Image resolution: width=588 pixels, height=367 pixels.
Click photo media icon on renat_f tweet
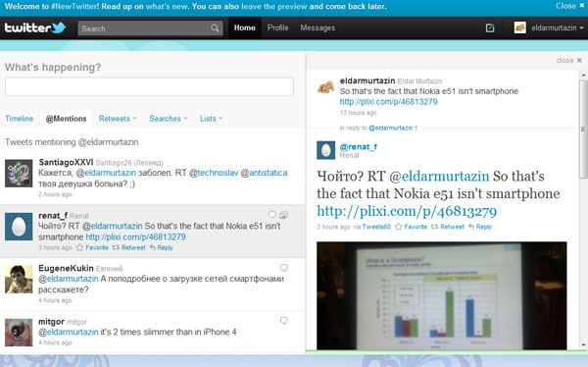point(284,215)
